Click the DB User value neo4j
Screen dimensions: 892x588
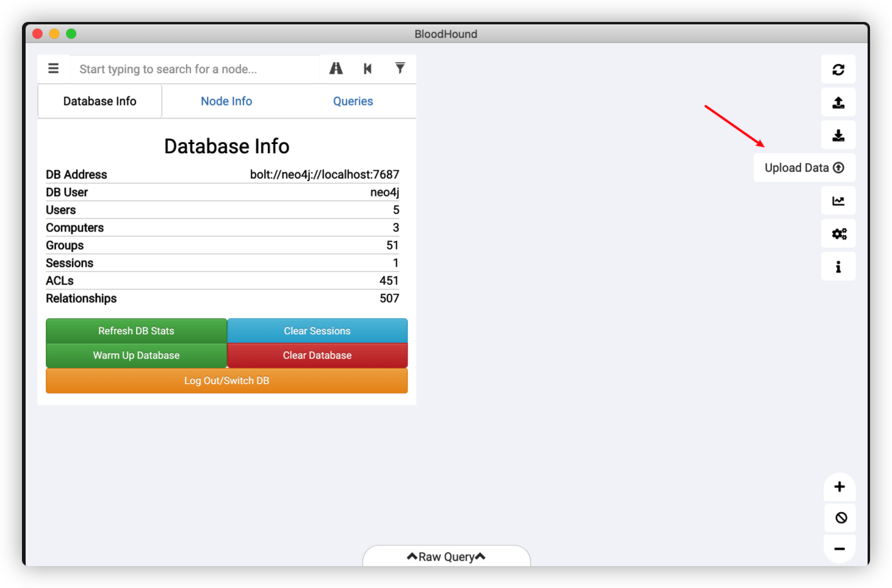point(384,192)
